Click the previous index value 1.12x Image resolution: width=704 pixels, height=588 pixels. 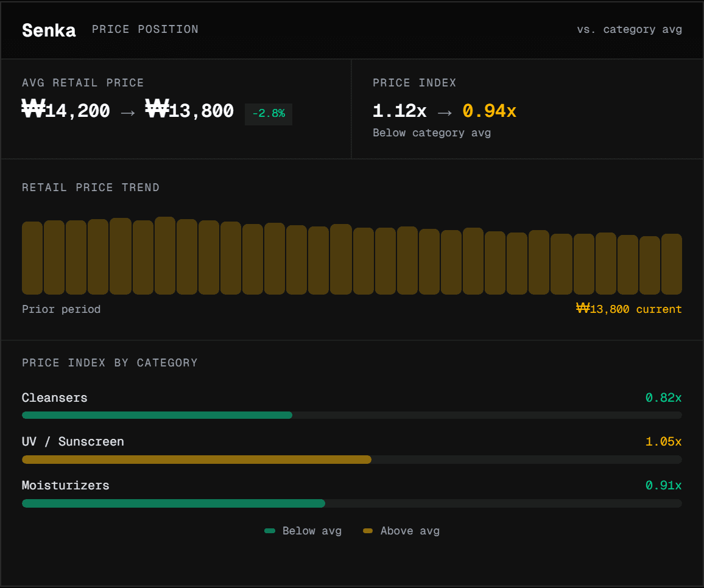click(x=400, y=110)
